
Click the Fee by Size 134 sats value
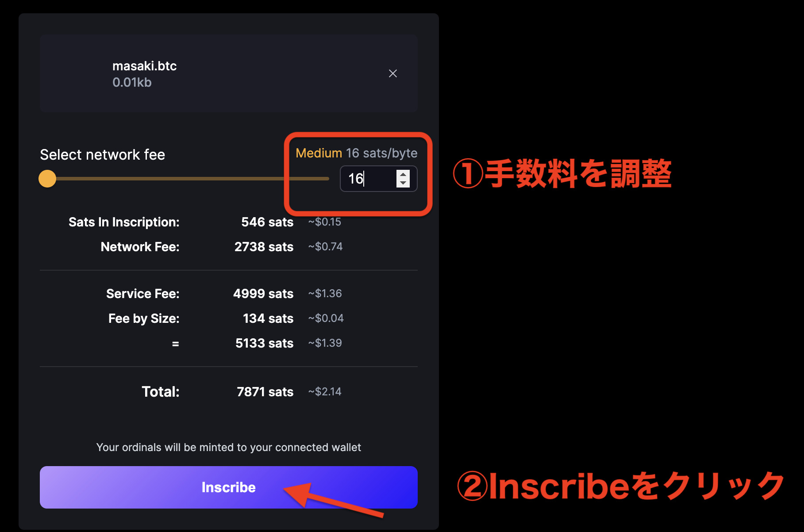point(268,318)
